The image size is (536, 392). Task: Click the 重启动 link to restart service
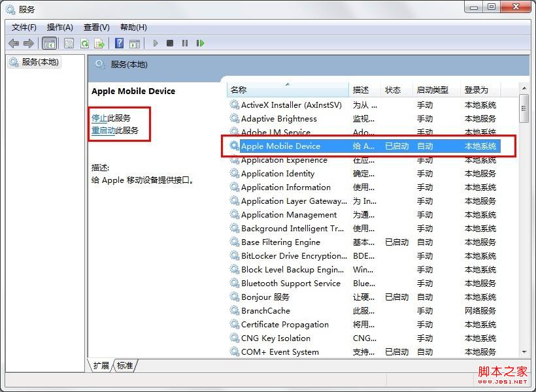coord(103,130)
